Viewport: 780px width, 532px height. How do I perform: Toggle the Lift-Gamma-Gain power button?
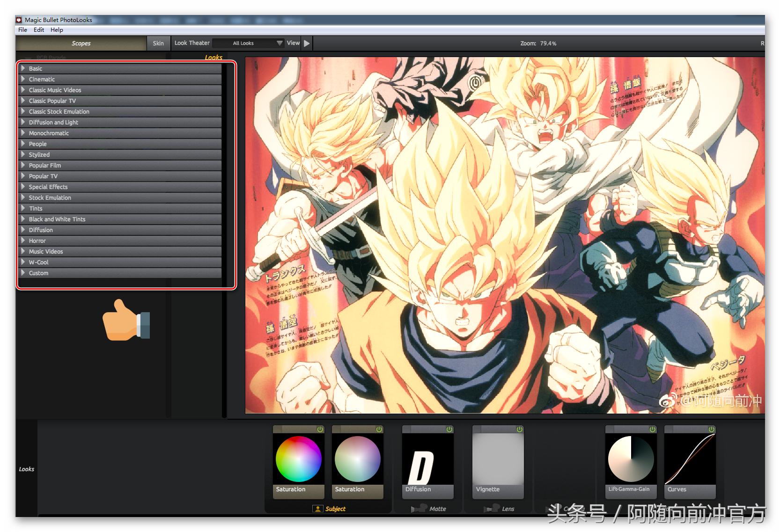click(x=653, y=429)
